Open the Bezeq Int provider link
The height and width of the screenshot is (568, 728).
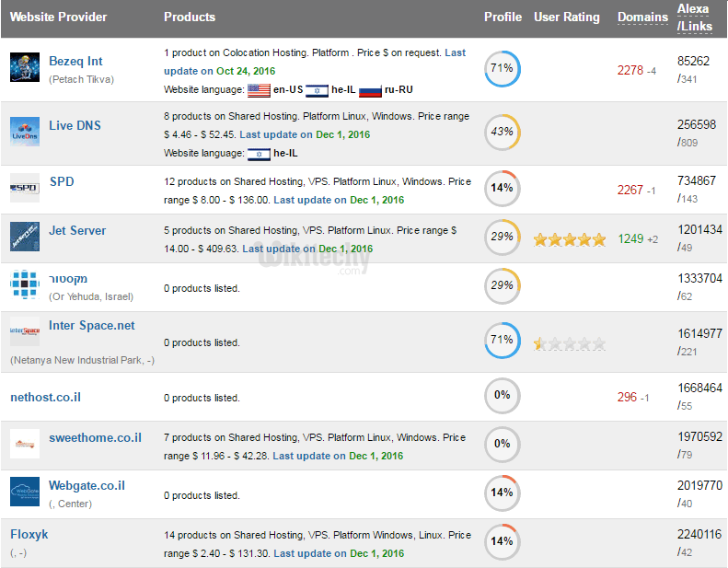click(x=75, y=62)
